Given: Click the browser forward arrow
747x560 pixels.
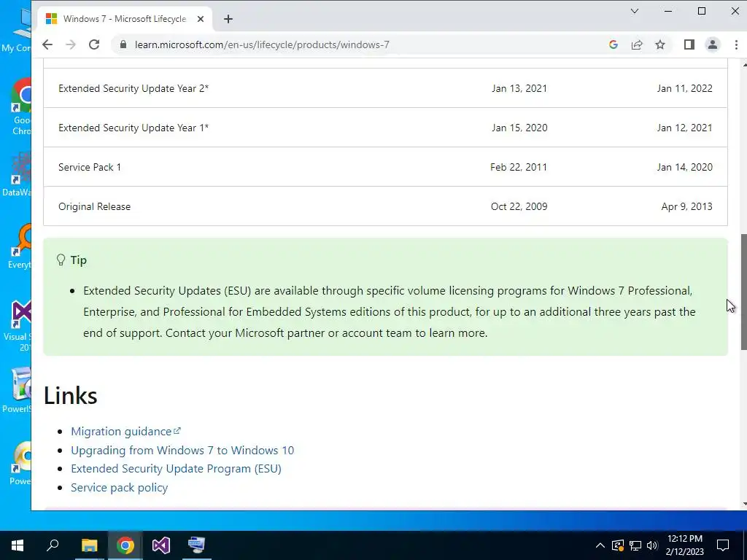Looking at the screenshot, I should coord(71,44).
